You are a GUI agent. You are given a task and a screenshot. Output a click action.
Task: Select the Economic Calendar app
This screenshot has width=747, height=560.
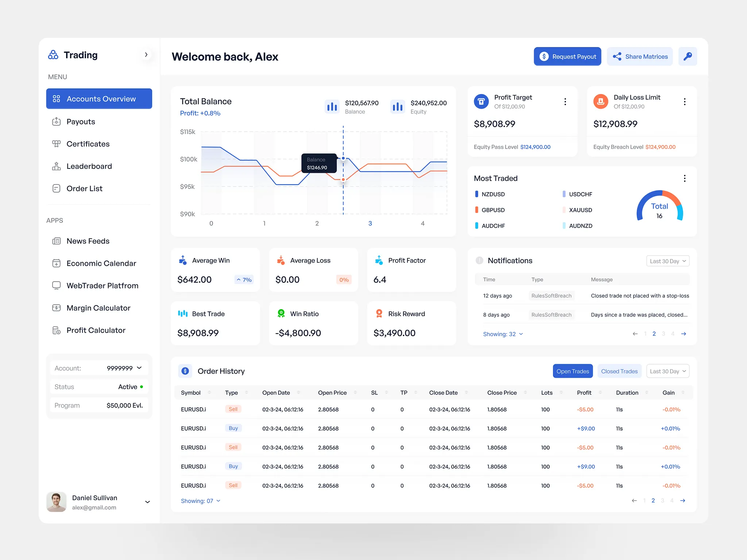click(x=101, y=263)
